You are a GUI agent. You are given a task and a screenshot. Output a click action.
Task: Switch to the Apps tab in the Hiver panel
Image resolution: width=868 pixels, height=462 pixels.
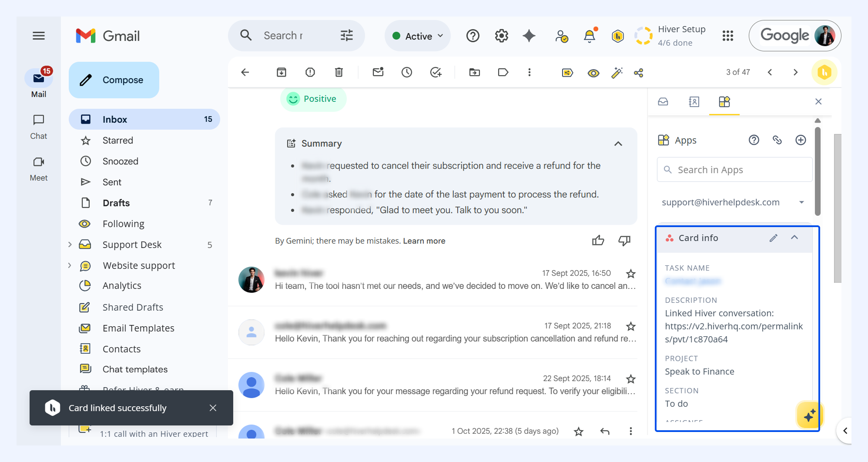coord(724,102)
